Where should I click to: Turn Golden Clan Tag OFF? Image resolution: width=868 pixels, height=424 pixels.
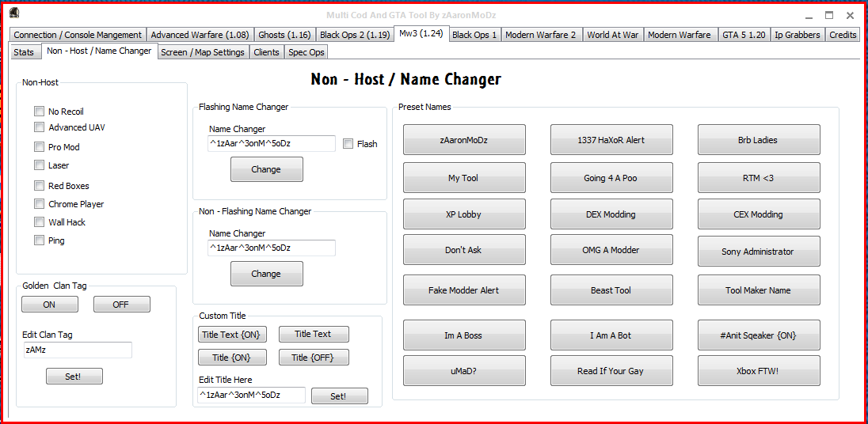[x=121, y=305]
